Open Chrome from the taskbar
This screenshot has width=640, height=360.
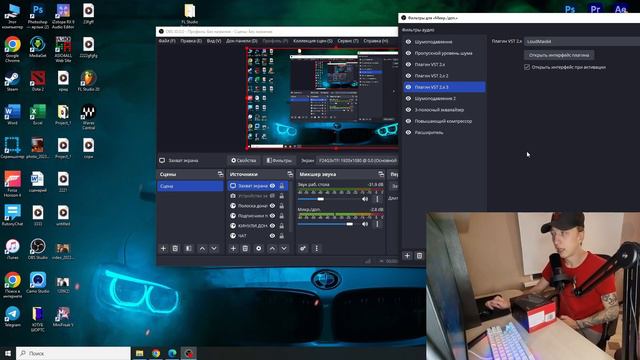coord(156,353)
